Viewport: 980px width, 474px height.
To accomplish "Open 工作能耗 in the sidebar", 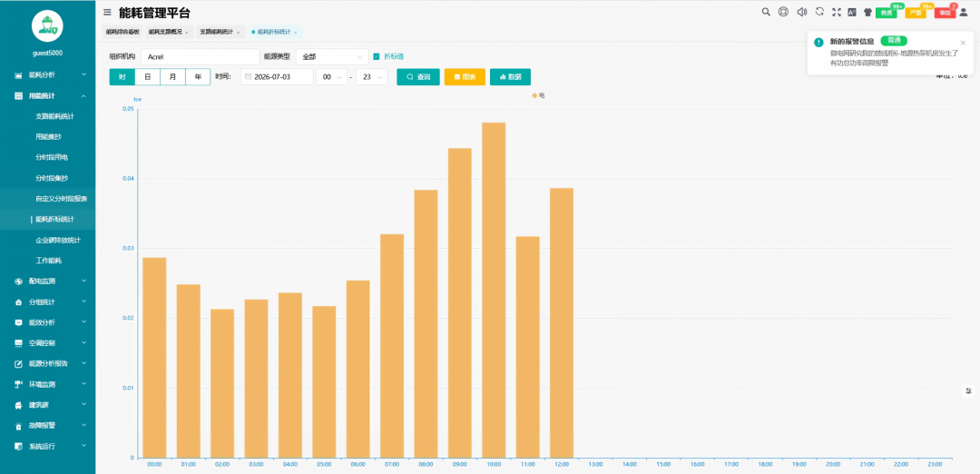I will pyautogui.click(x=49, y=261).
